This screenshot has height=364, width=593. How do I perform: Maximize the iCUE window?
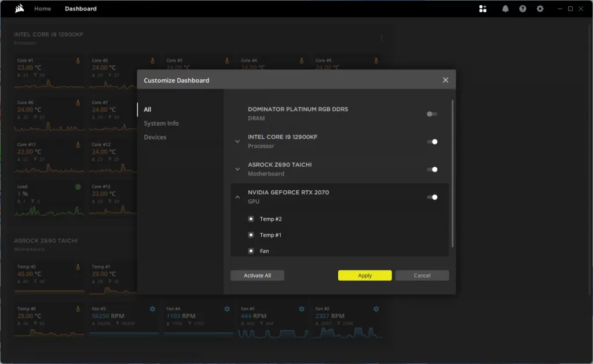[x=570, y=9]
